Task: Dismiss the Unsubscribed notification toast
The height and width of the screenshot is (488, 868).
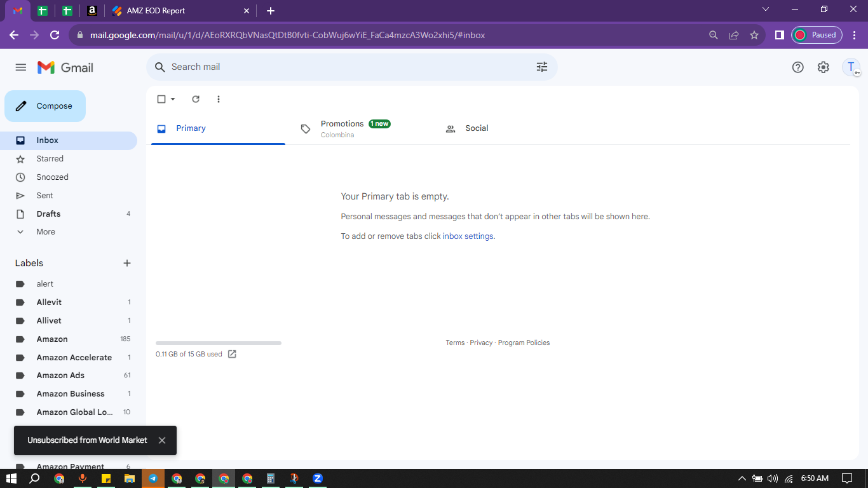Action: pos(162,440)
